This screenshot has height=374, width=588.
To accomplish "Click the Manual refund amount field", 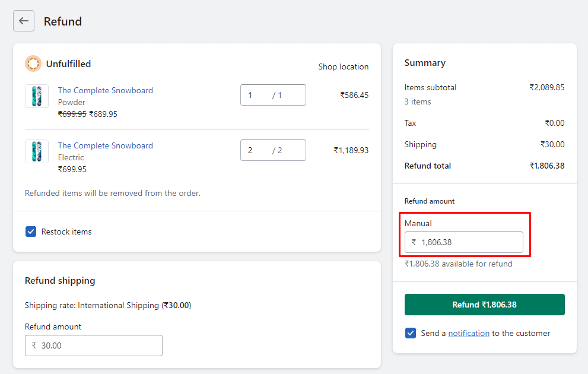I will [x=463, y=242].
